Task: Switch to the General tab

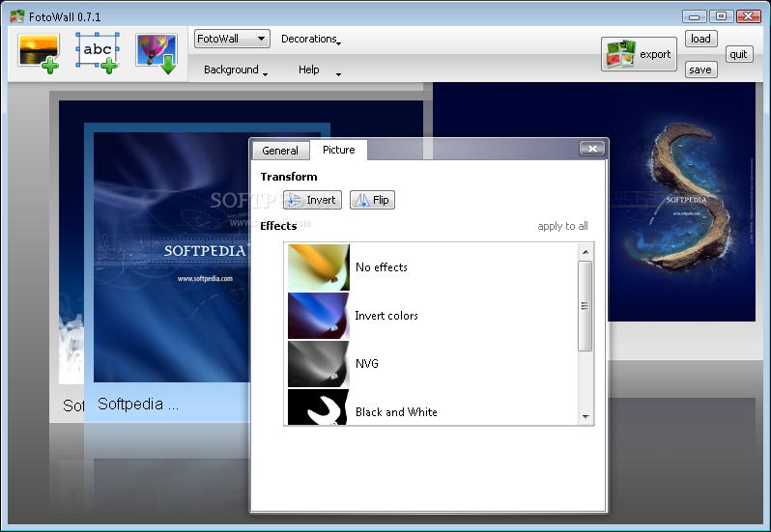Action: (280, 151)
